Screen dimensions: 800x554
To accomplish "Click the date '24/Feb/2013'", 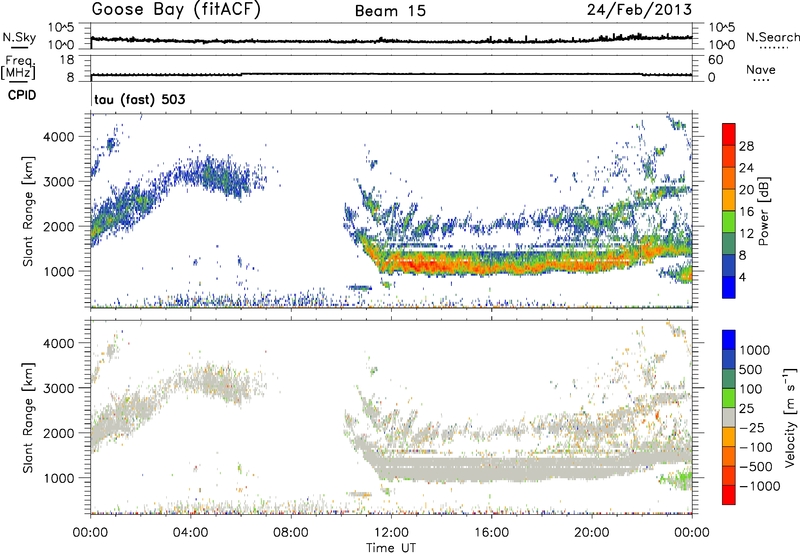I will (x=639, y=10).
